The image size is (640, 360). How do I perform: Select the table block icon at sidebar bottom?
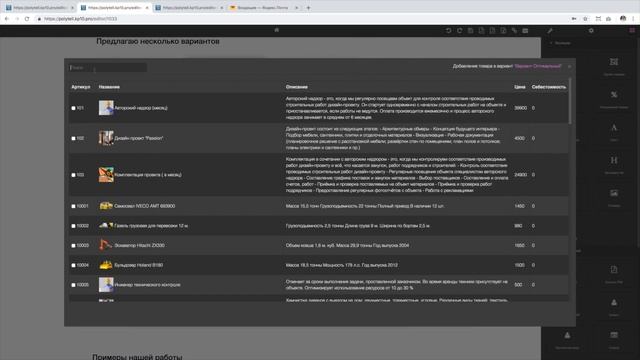point(614,335)
